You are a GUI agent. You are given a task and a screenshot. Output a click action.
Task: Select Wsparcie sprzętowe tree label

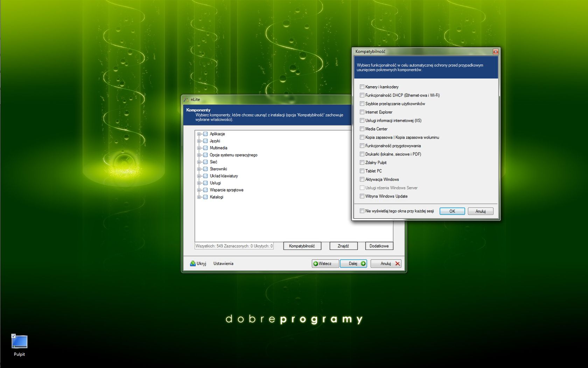click(x=226, y=190)
